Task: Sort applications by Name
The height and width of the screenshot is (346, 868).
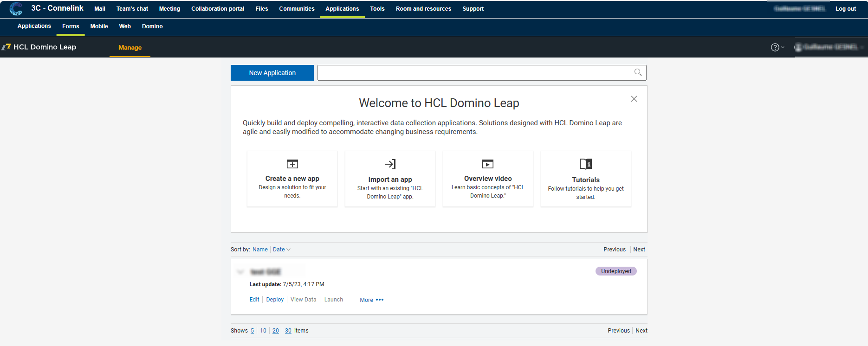Action: 260,250
